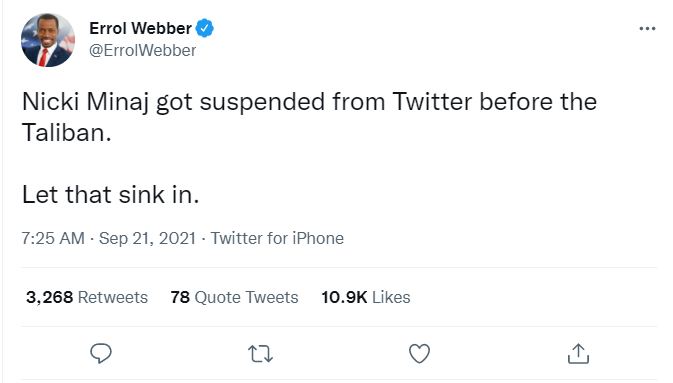Visit the @ErrolWebber handle

coord(142,51)
